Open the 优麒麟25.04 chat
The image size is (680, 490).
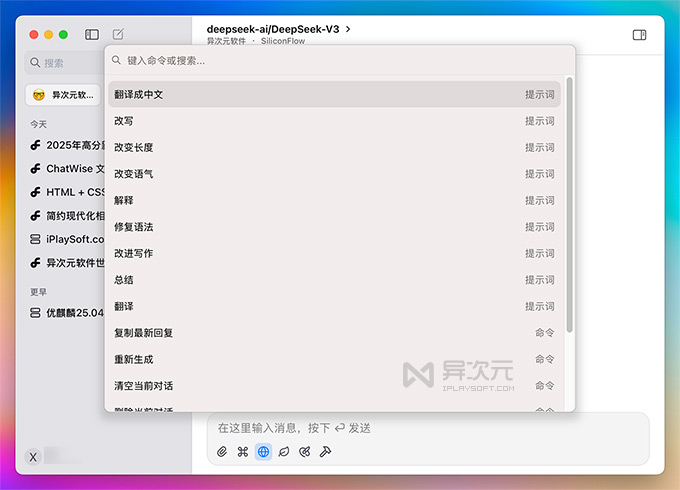coord(67,313)
